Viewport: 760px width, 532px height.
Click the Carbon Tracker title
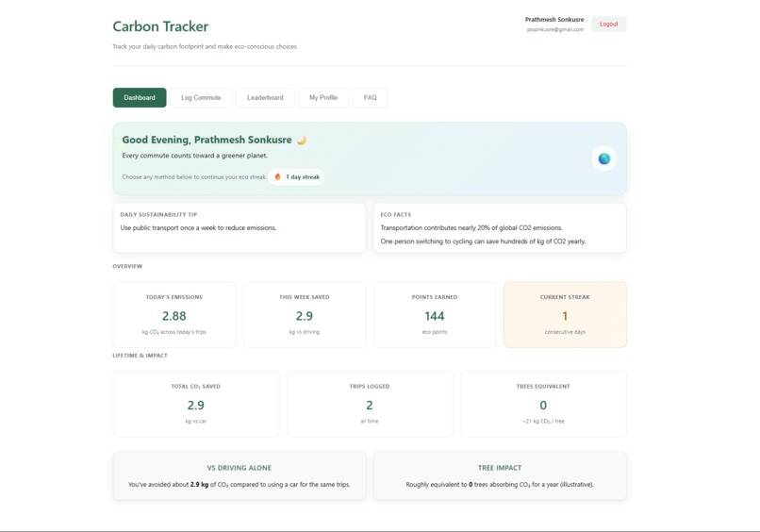click(x=160, y=26)
